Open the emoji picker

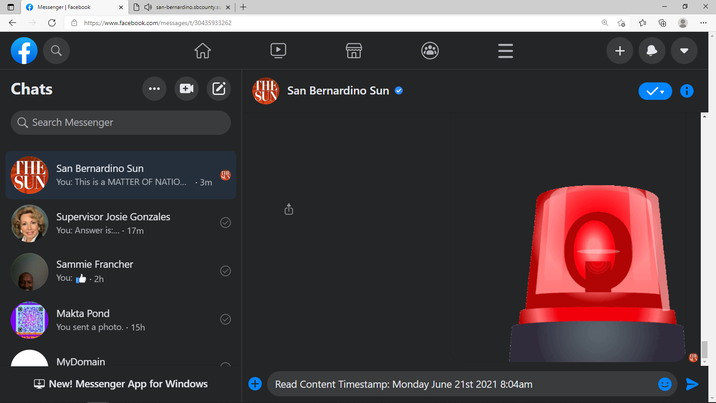[x=664, y=384]
